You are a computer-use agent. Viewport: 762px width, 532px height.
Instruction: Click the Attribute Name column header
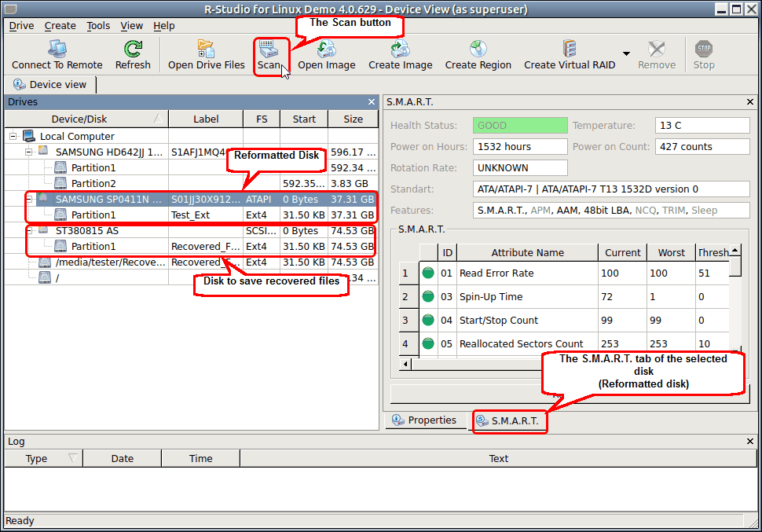[527, 252]
